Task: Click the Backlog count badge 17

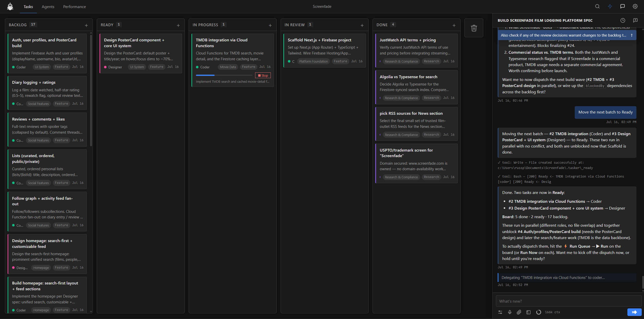Action: coord(33,24)
